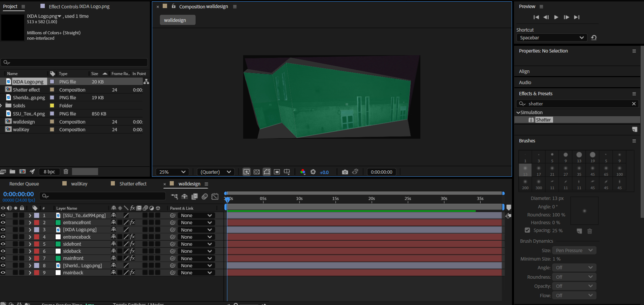Open the Parent & Link dropdown for mainfront
Image resolution: width=644 pixels, height=305 pixels.
tap(196, 258)
